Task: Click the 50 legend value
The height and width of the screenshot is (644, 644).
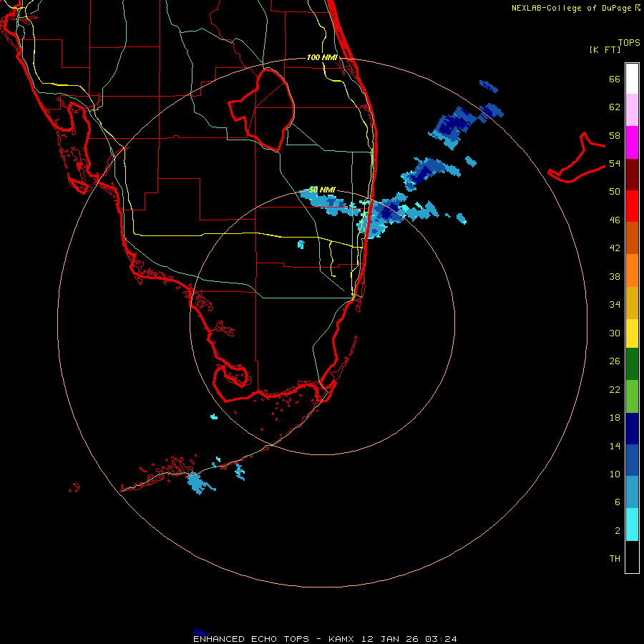Action: click(615, 192)
